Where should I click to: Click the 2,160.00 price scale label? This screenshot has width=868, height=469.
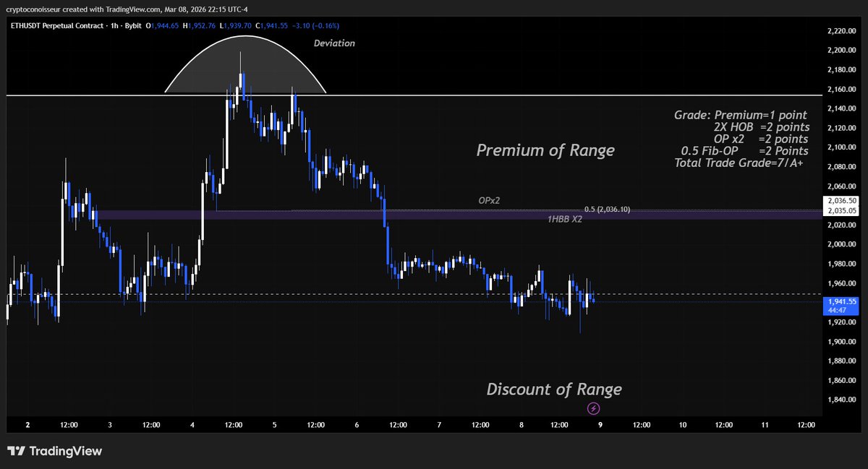click(x=841, y=90)
